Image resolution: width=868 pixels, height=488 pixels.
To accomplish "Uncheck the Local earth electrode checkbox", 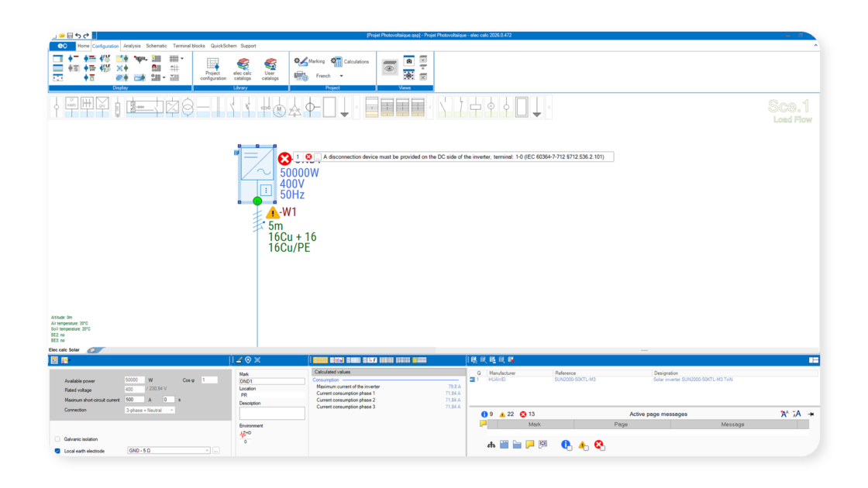I will coord(57,451).
